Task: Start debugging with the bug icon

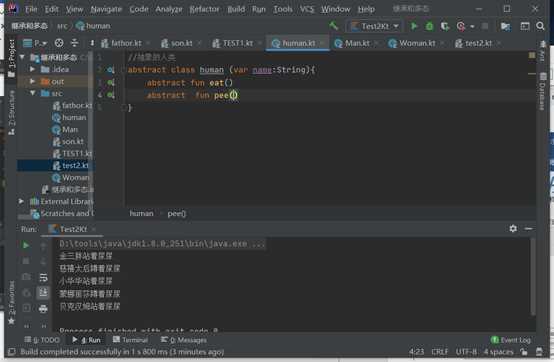Action: click(429, 26)
